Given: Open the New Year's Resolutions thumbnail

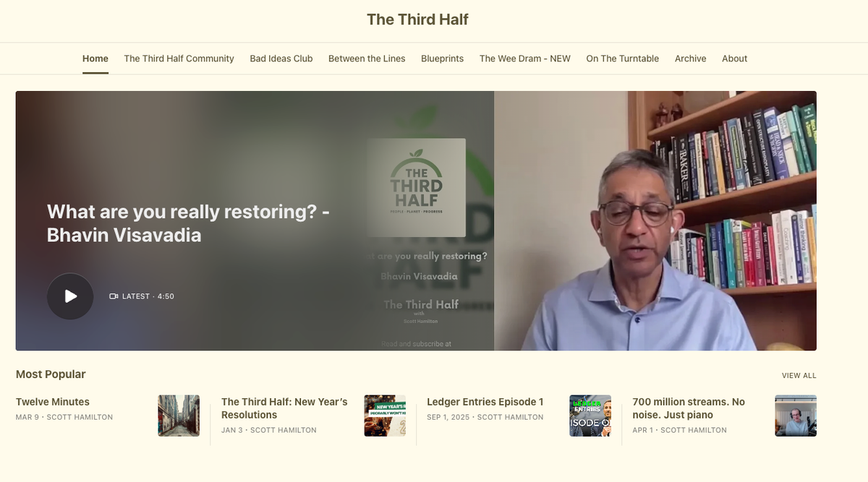Looking at the screenshot, I should [385, 416].
